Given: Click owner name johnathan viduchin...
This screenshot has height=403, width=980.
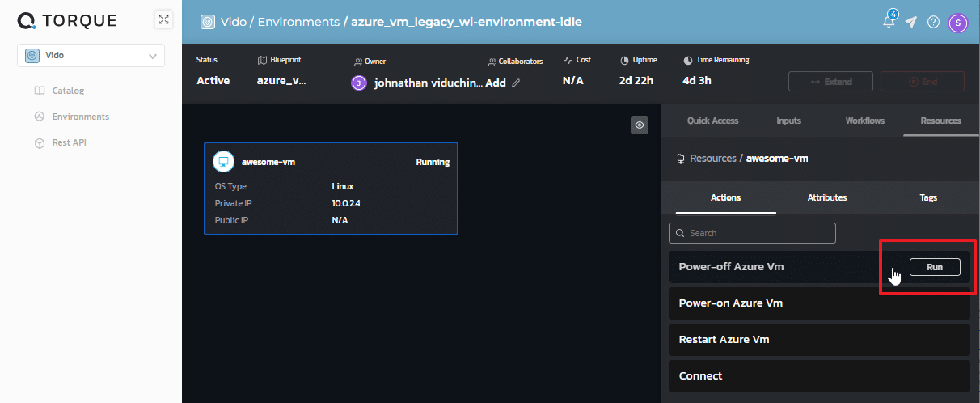Looking at the screenshot, I should click(x=428, y=83).
